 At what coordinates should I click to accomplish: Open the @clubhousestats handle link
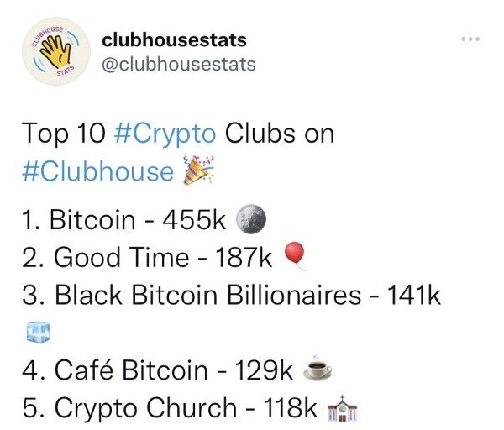tap(179, 65)
